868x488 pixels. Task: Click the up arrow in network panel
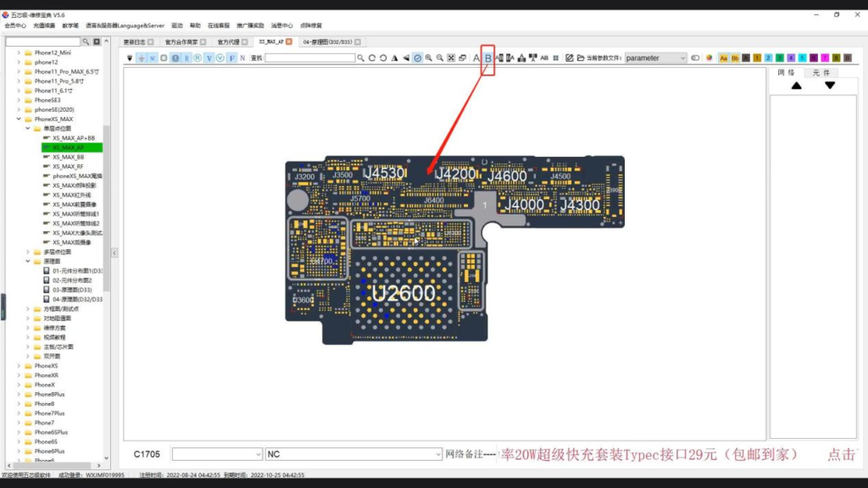(x=796, y=86)
